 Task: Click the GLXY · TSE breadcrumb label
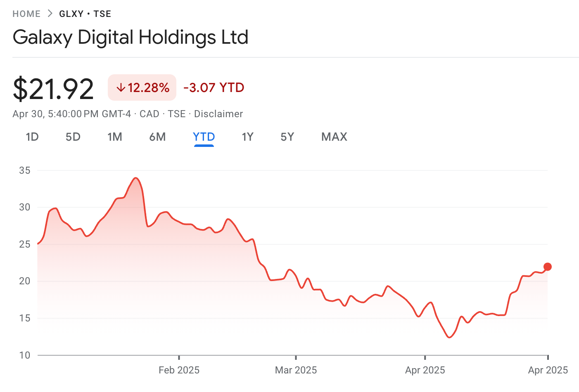[x=85, y=14]
